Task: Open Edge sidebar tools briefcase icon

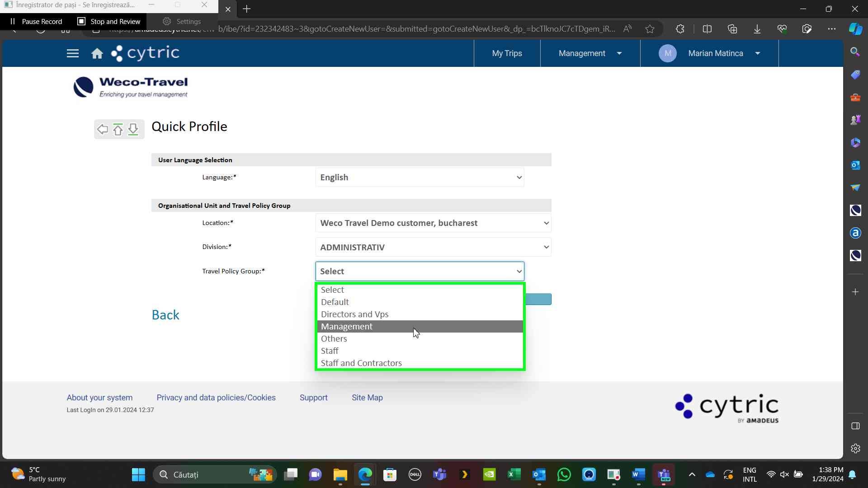Action: tap(855, 97)
